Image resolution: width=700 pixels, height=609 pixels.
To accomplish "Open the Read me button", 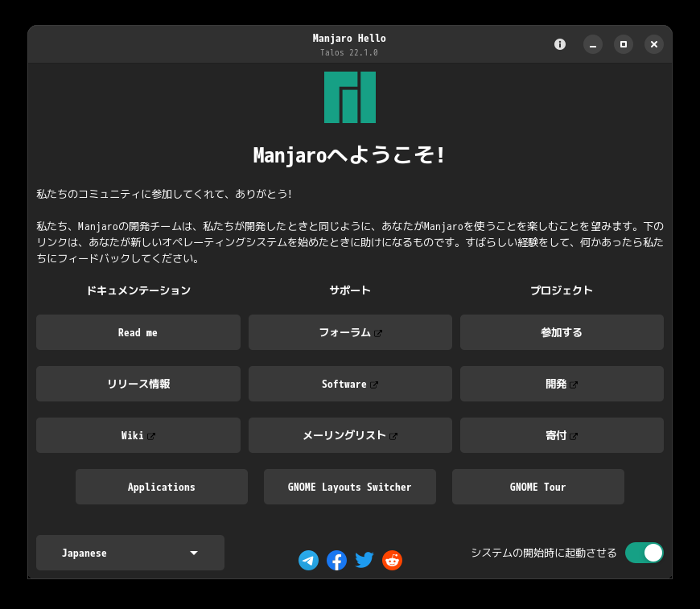I will [138, 332].
